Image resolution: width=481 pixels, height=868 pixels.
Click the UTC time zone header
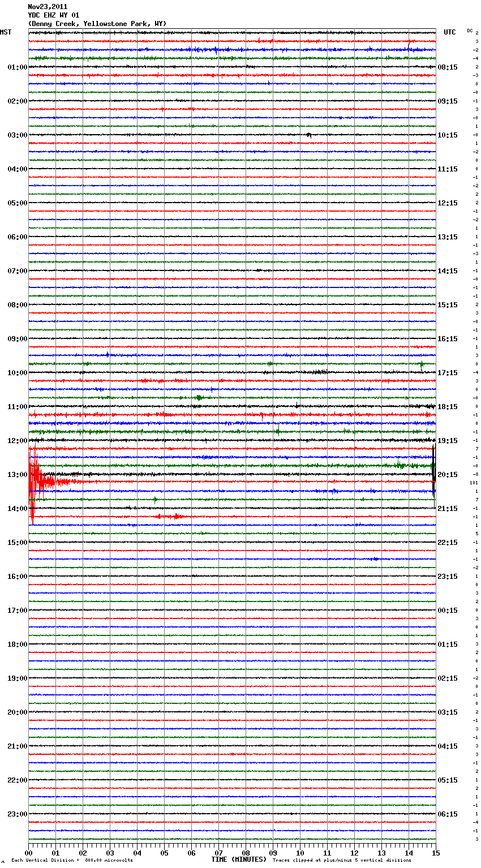[450, 32]
